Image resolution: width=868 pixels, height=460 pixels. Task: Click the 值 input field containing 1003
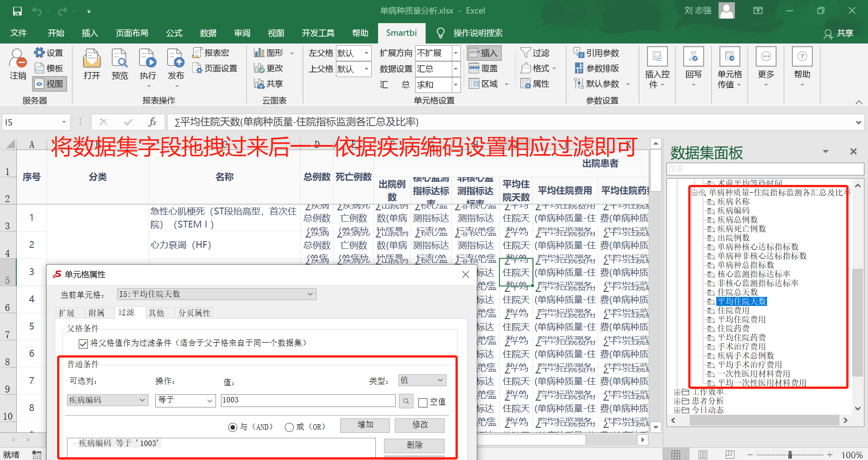click(x=308, y=400)
